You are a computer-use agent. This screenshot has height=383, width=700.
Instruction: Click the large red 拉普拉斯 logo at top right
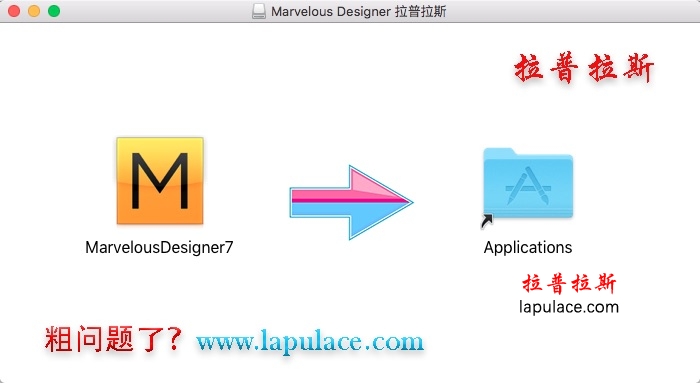point(584,68)
